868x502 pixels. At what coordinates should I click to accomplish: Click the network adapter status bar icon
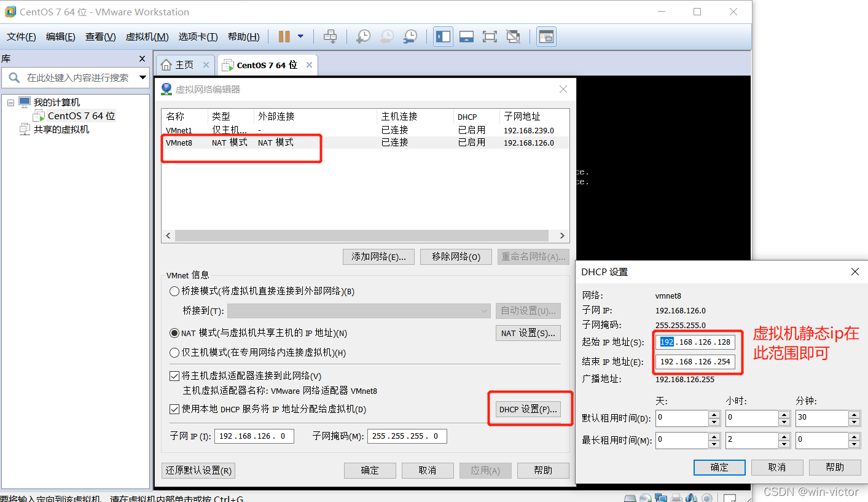[661, 498]
